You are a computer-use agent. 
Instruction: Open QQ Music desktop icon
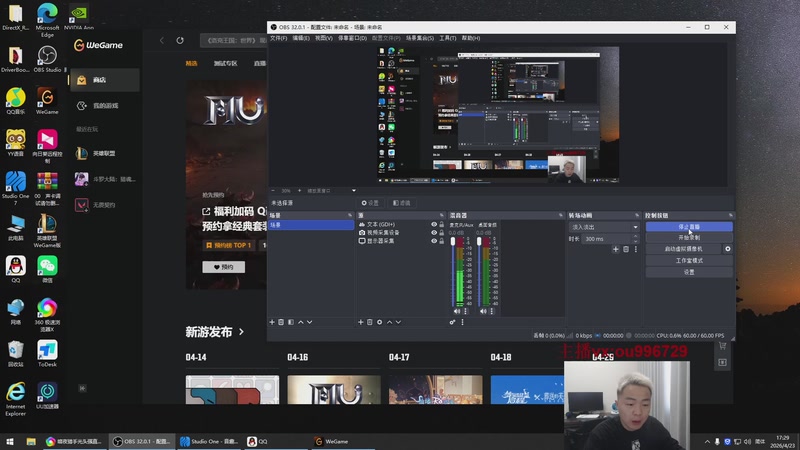(15, 101)
